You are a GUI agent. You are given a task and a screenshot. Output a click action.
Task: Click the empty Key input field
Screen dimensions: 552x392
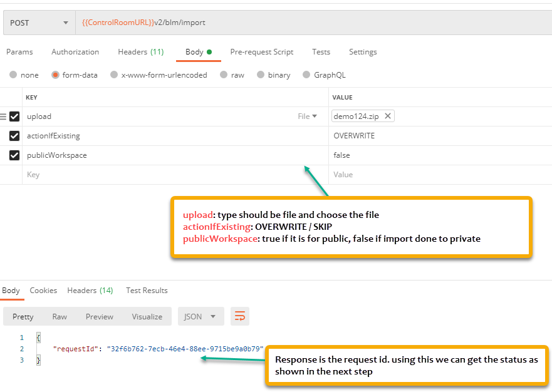coord(175,175)
